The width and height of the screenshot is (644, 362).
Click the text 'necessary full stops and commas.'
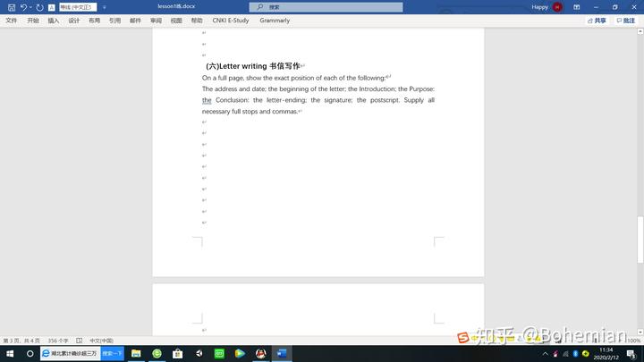point(250,112)
